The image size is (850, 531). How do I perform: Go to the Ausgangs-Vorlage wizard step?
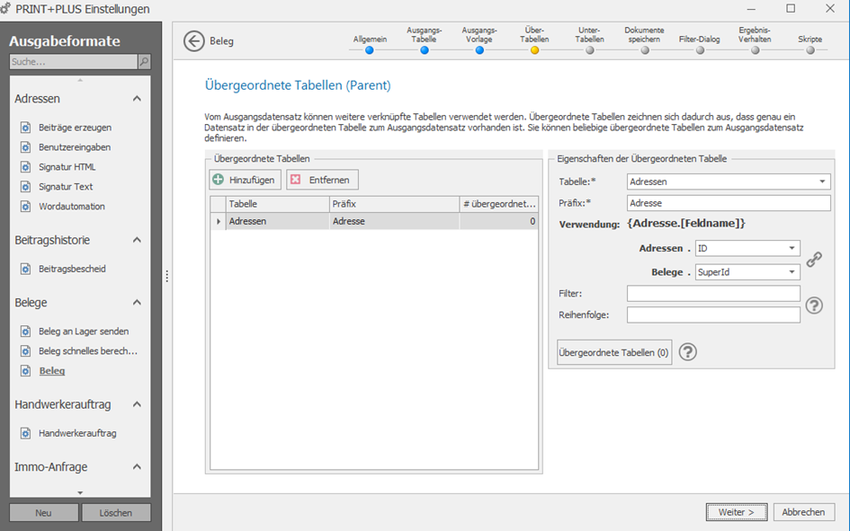coord(480,50)
